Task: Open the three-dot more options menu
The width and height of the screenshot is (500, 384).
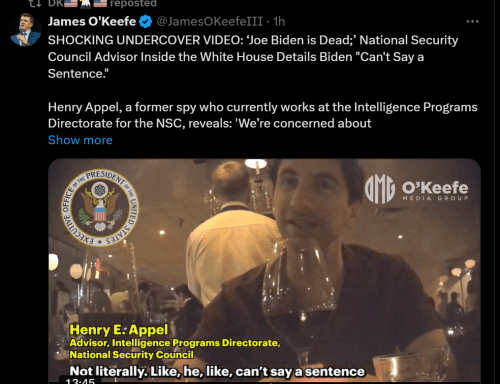Action: [x=472, y=22]
